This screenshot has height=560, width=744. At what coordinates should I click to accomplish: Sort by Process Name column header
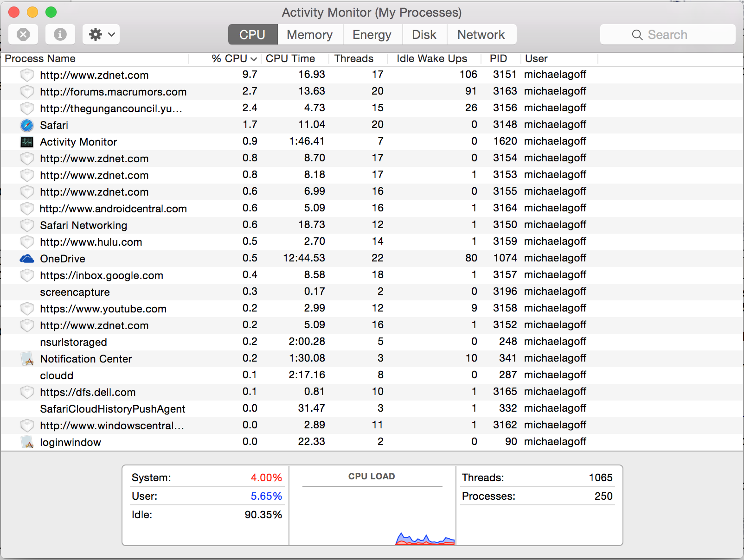pos(95,59)
